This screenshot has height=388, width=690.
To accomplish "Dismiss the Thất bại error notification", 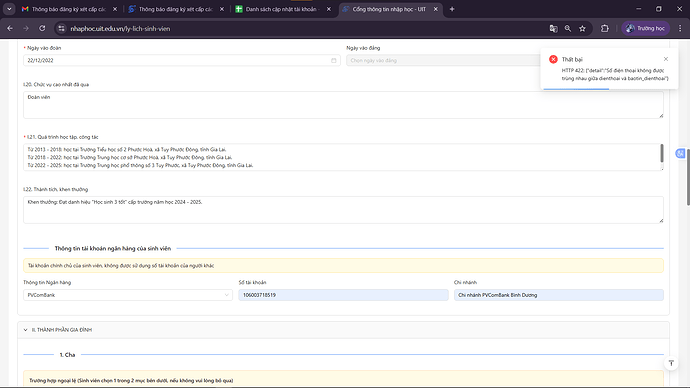I will pyautogui.click(x=666, y=59).
